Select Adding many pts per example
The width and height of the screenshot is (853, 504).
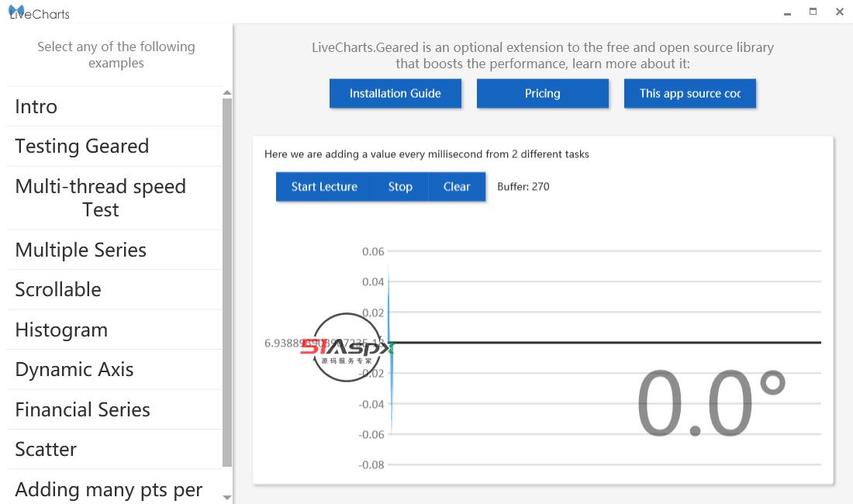[x=114, y=488]
